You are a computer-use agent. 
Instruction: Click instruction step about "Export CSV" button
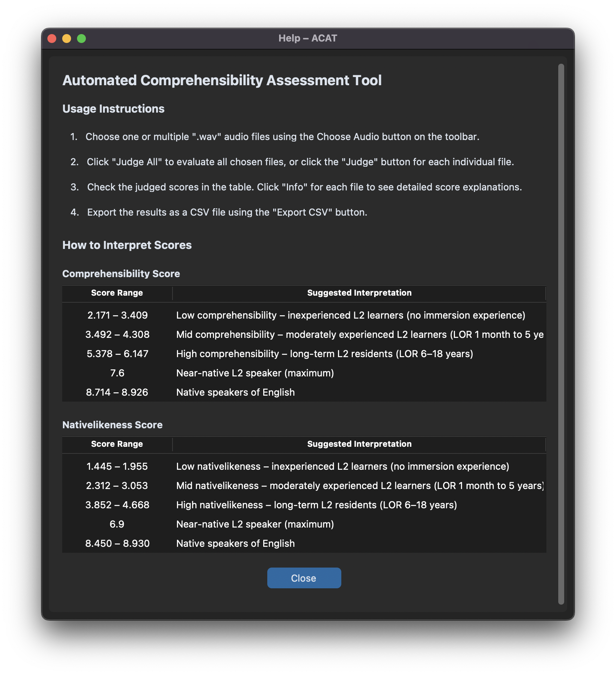coord(219,212)
